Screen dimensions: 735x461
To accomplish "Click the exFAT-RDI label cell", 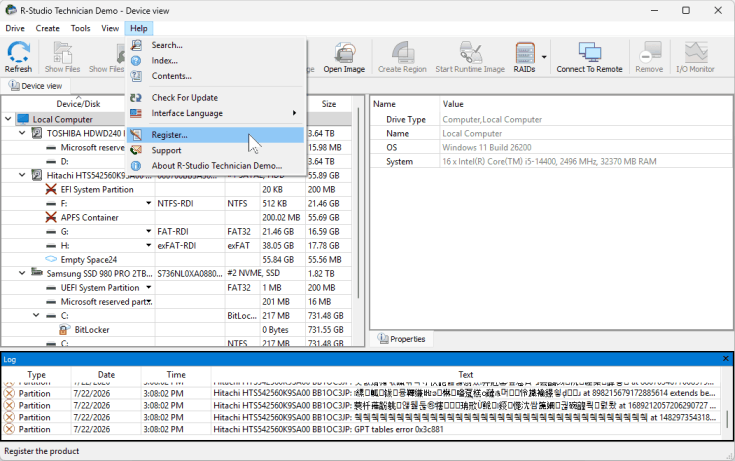I will (190, 245).
